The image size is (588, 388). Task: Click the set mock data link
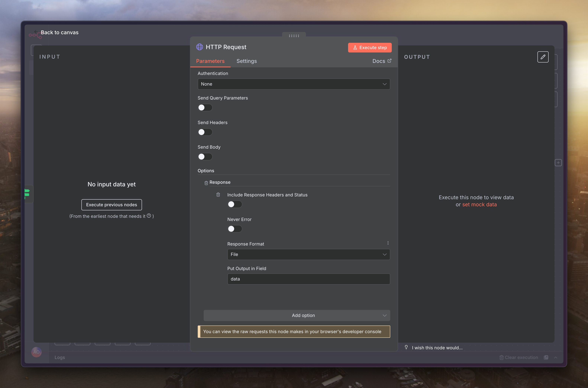click(479, 205)
